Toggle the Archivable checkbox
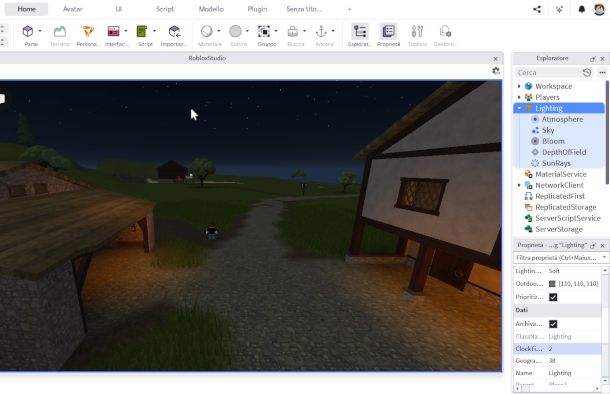The image size is (610, 394). [553, 324]
